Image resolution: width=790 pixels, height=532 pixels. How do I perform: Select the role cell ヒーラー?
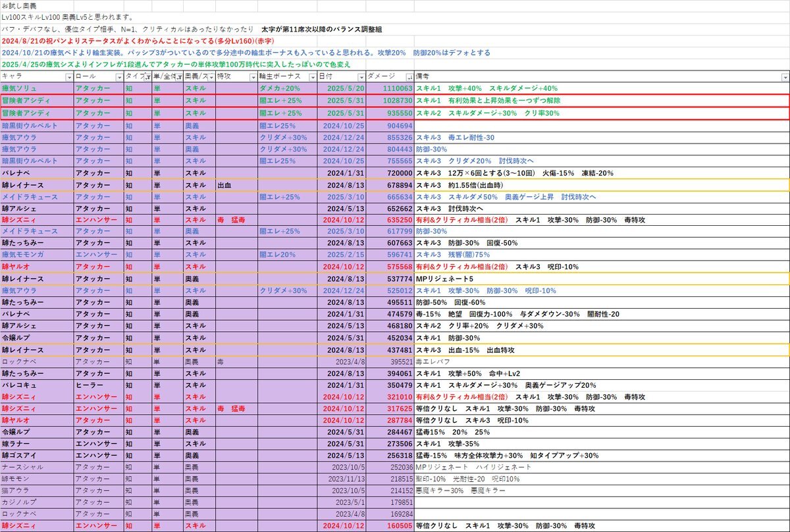98,385
